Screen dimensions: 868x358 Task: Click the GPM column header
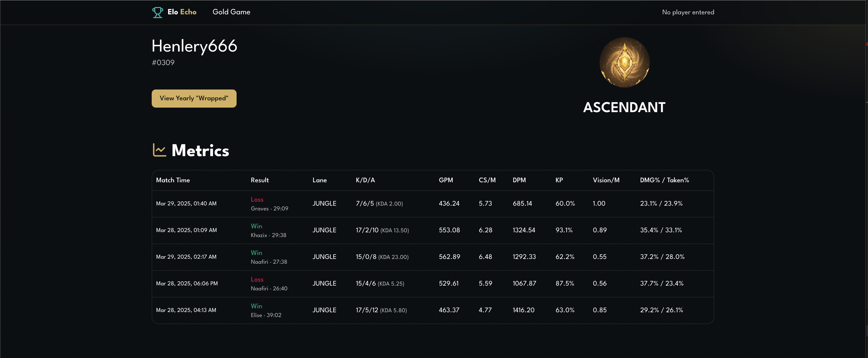446,180
